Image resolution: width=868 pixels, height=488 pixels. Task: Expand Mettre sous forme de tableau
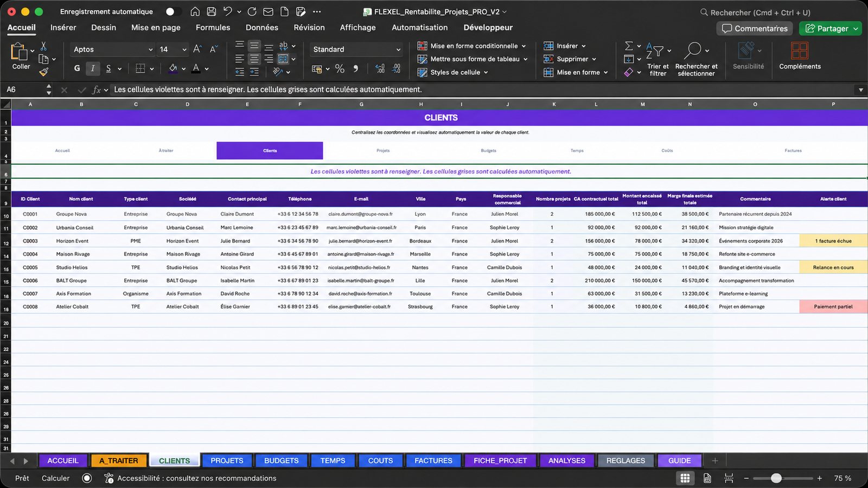click(x=473, y=59)
